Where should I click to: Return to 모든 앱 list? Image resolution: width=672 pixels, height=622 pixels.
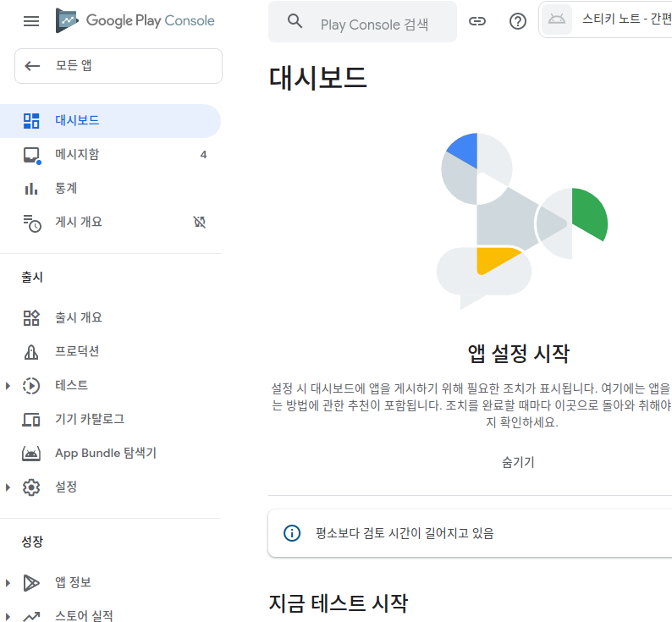point(118,66)
